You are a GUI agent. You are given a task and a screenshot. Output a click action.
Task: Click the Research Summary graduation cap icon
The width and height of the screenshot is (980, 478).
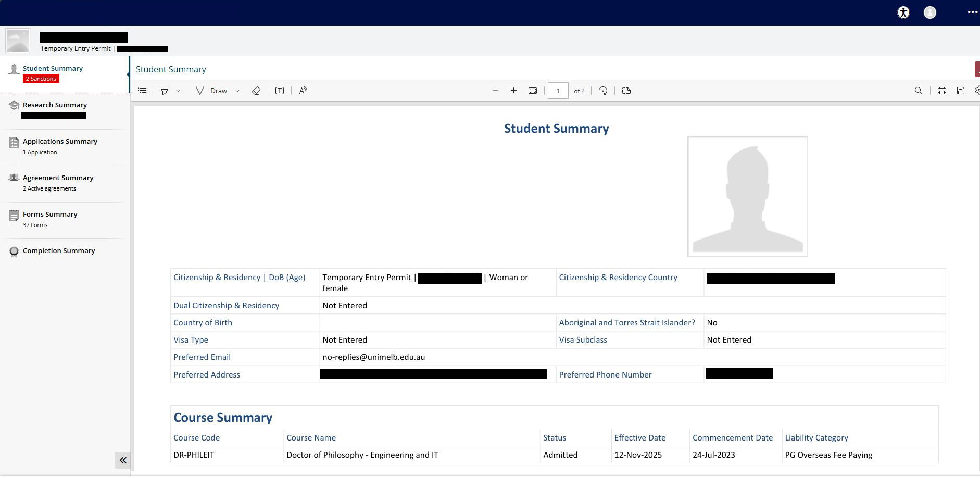pos(14,106)
